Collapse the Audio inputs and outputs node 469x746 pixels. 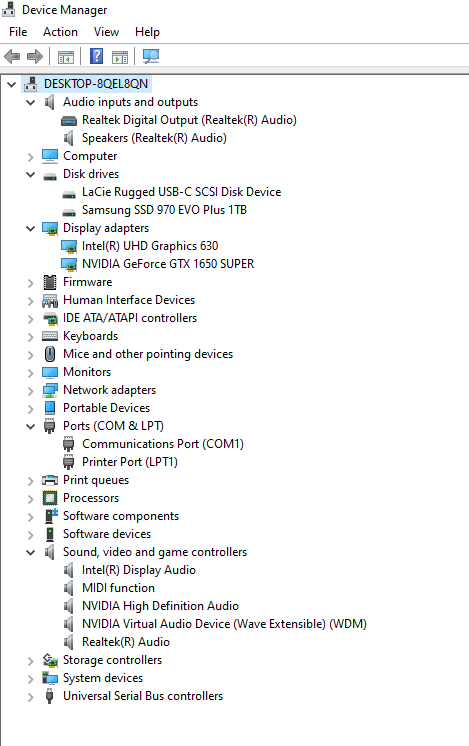pos(30,102)
